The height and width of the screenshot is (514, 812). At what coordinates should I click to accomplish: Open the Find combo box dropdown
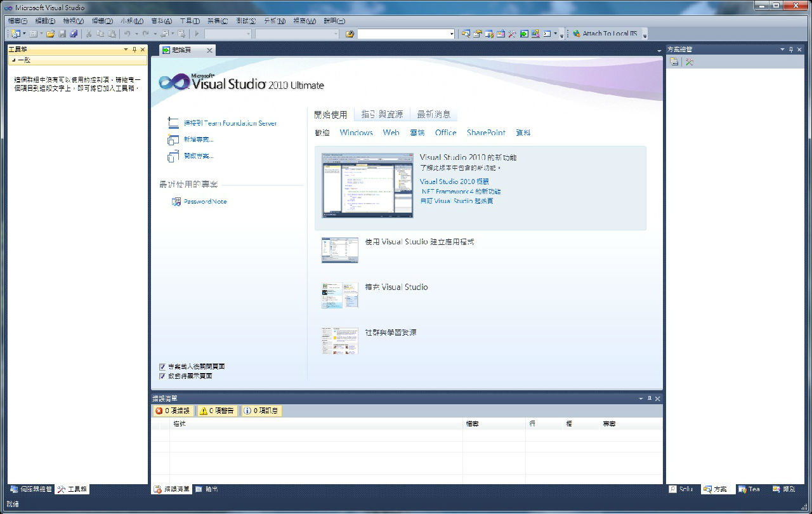point(452,34)
